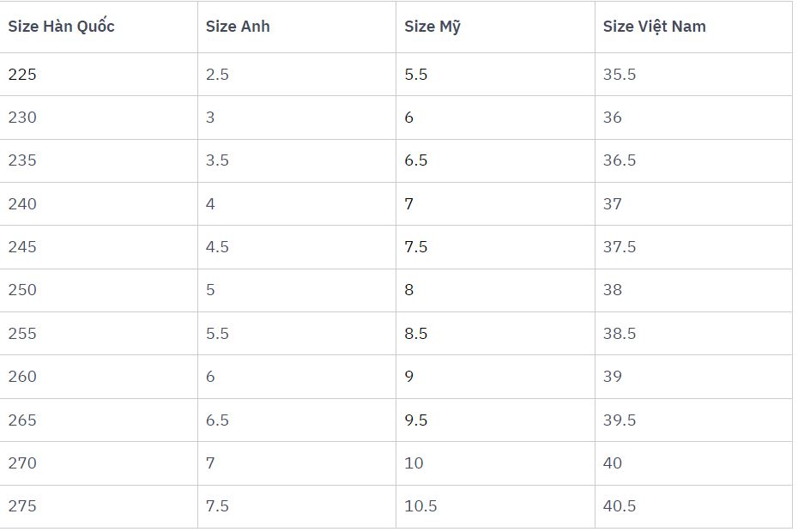This screenshot has height=532, width=798.
Task: Click the Korean size 240 cell
Action: click(x=22, y=204)
